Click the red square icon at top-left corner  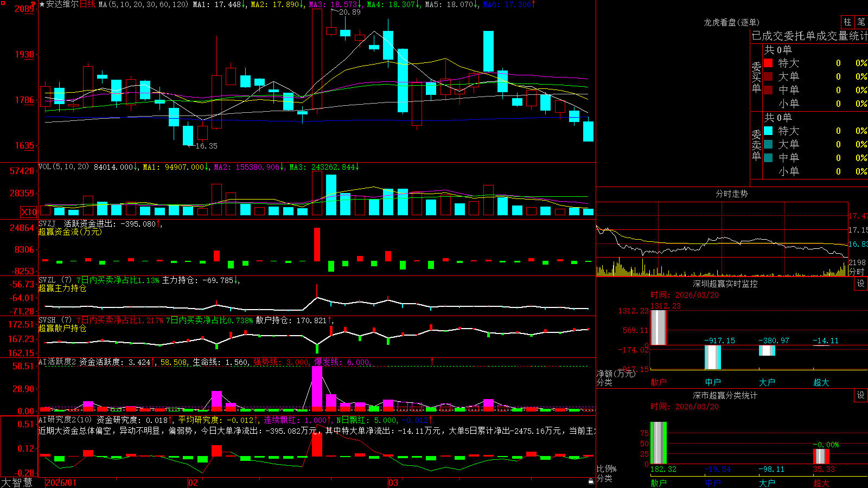3,3
